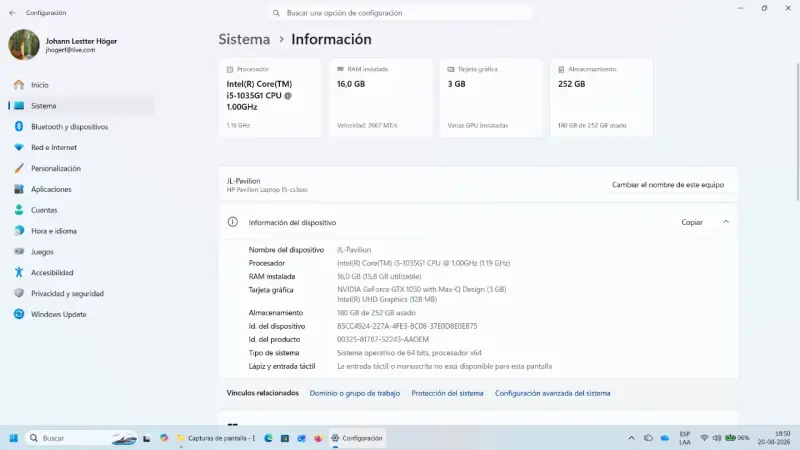The image size is (800, 450).
Task: Click the Almacenamiento card
Action: (x=602, y=97)
